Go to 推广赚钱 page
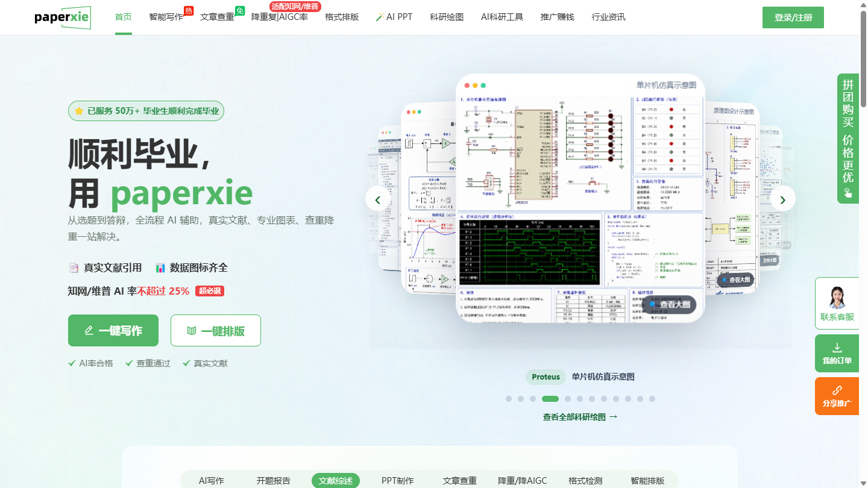This screenshot has height=488, width=868. coord(558,17)
